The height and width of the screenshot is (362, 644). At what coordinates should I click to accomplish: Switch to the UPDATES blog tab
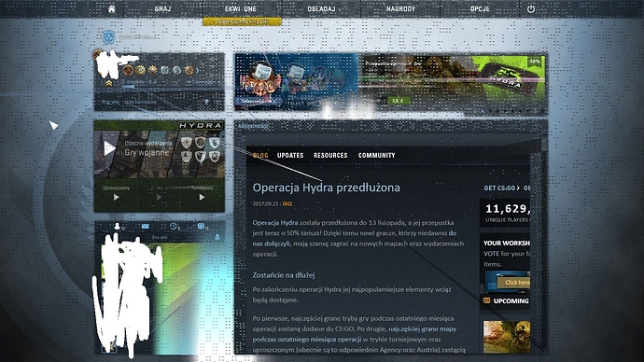tap(290, 155)
